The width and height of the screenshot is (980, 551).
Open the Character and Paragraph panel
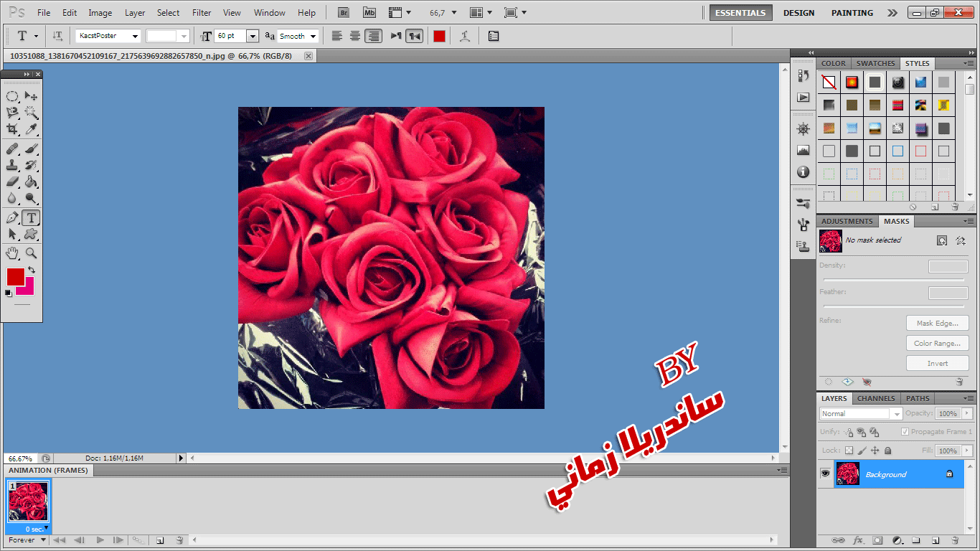tap(494, 36)
